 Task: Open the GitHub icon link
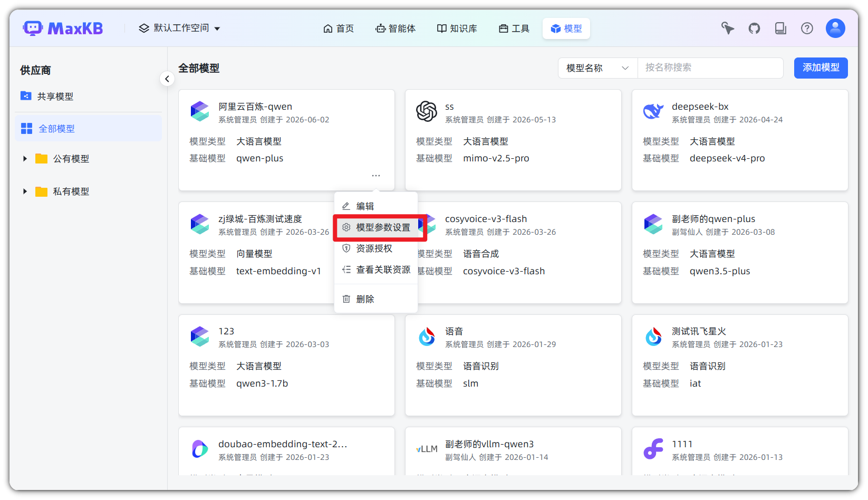click(754, 28)
